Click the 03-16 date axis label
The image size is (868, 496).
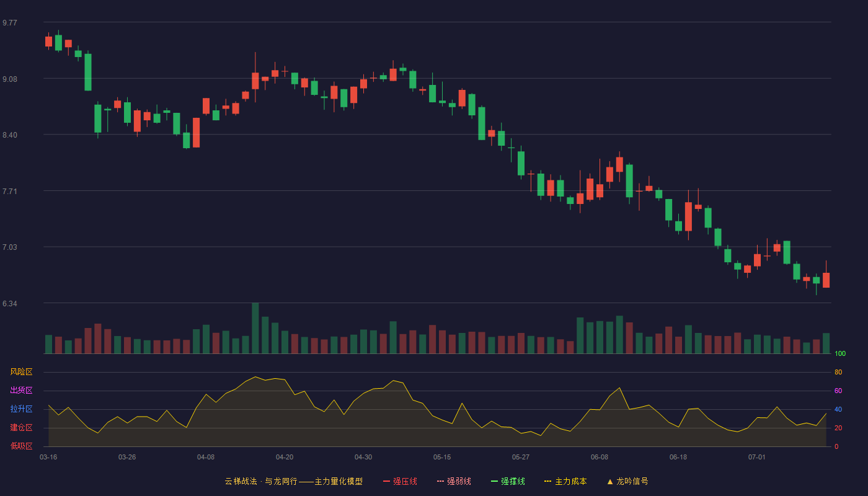tap(48, 457)
